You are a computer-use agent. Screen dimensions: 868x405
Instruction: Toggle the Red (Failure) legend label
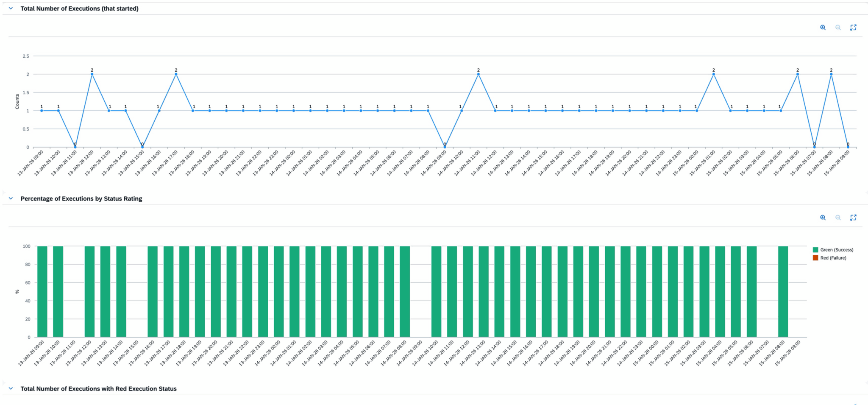click(833, 258)
